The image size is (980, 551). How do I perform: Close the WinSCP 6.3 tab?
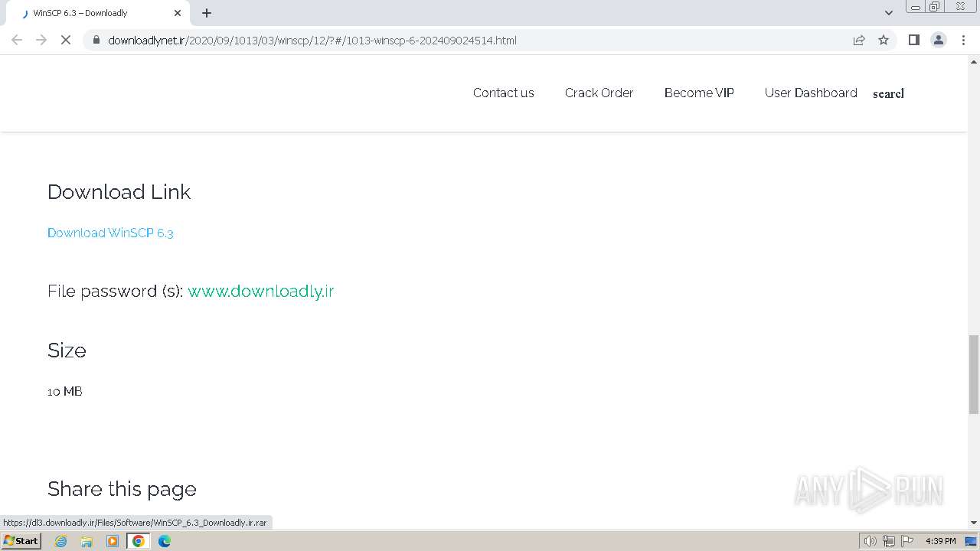178,13
